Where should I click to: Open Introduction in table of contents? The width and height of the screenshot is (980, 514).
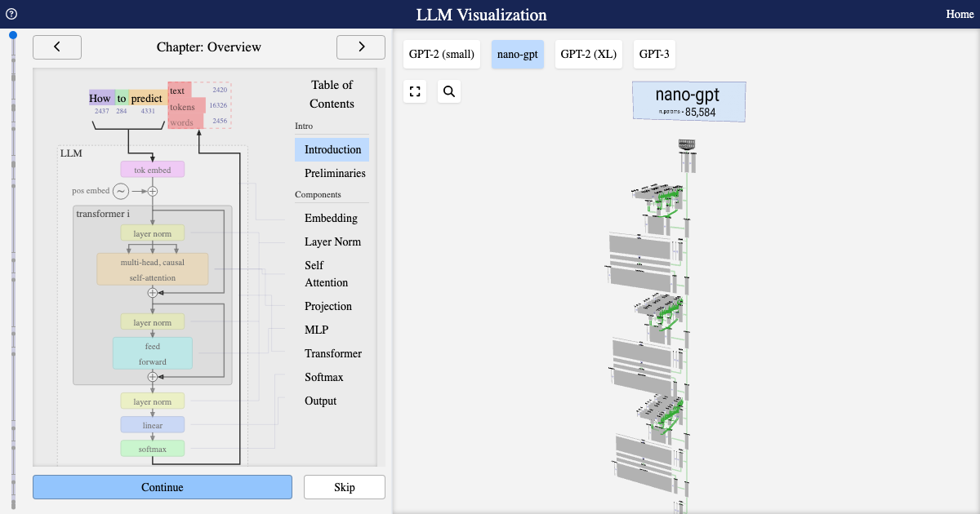point(332,149)
